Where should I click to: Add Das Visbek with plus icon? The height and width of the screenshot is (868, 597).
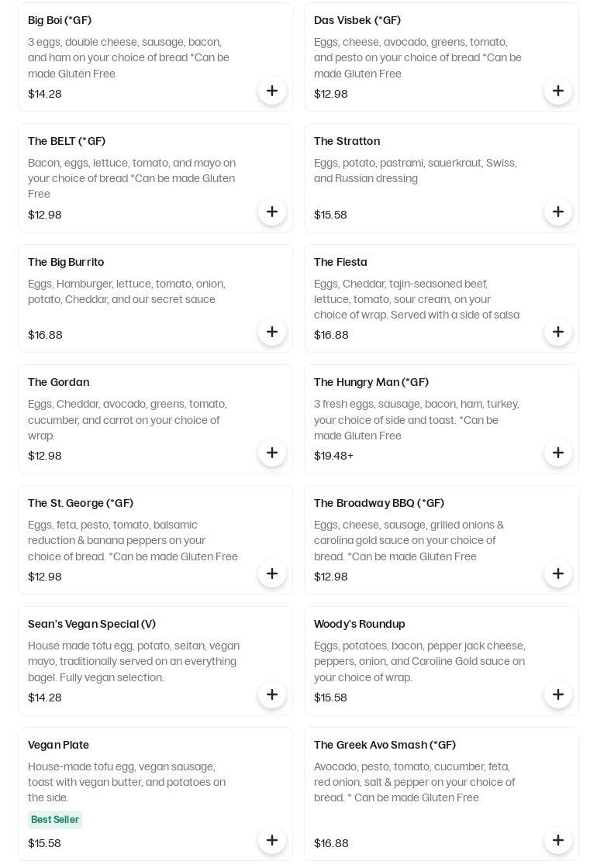(x=557, y=91)
